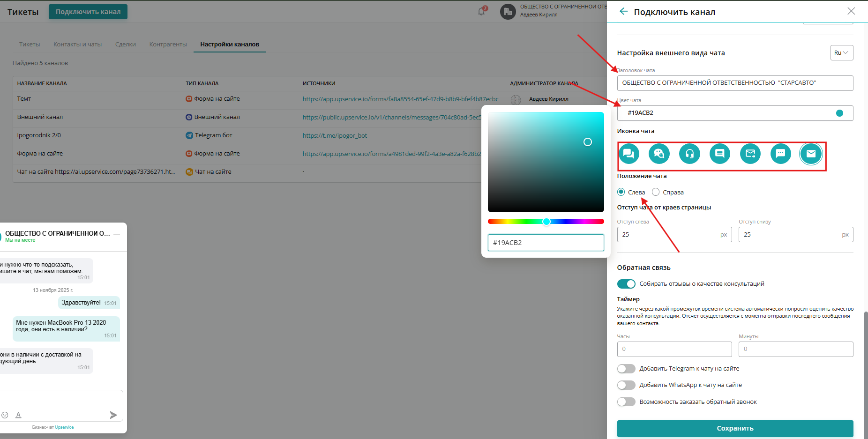868x439 pixels.
Task: Open the t.me/ipogor_bot link
Action: point(335,135)
